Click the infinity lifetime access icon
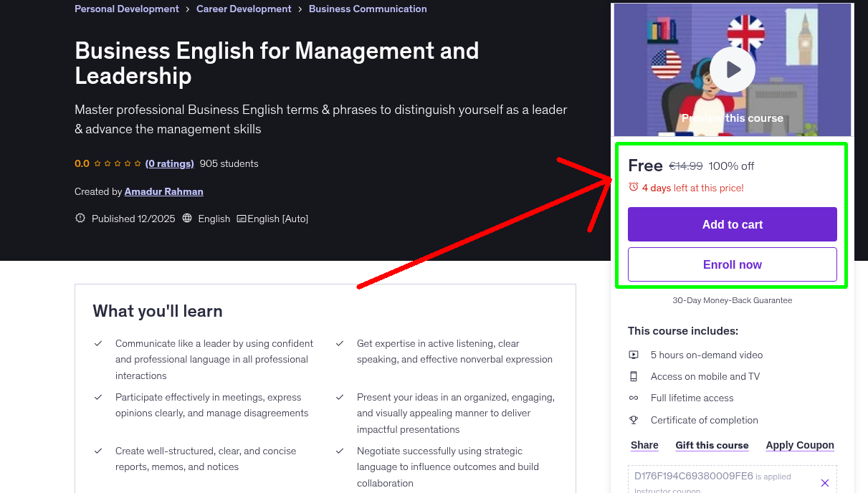This screenshot has width=868, height=493. (x=634, y=398)
